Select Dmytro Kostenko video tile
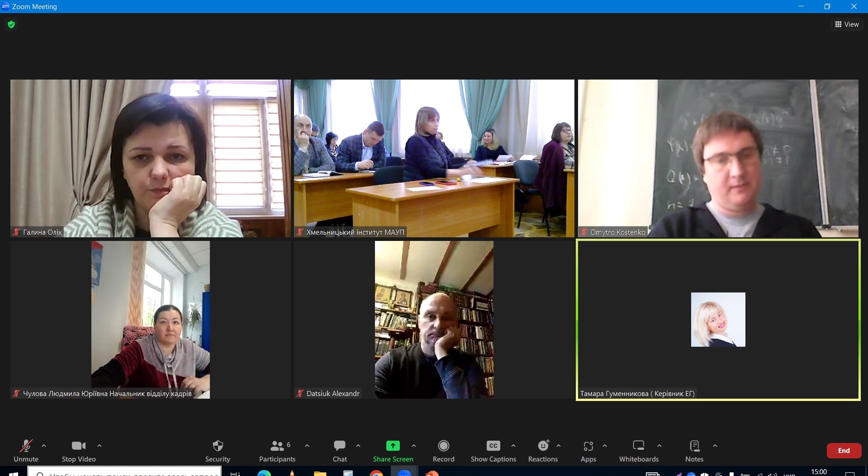 tap(718, 158)
